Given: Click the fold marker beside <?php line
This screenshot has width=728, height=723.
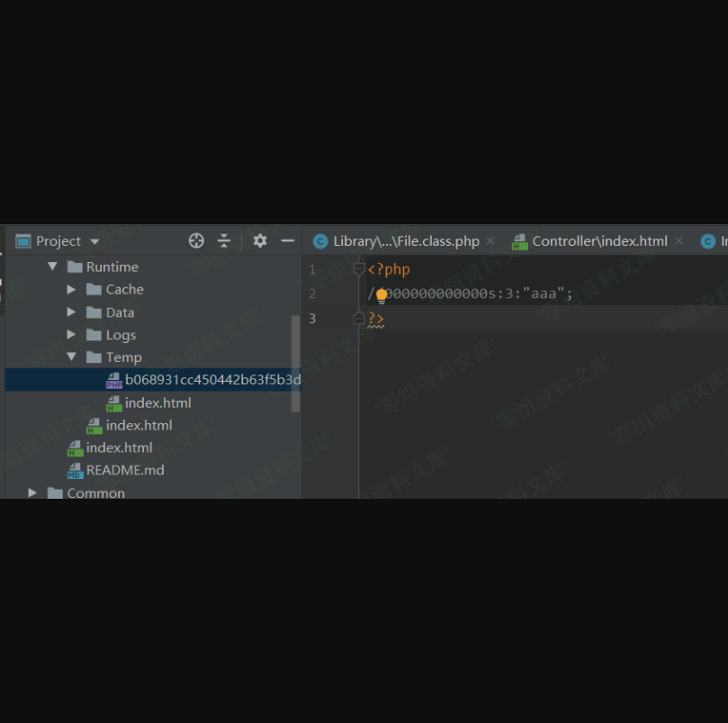Looking at the screenshot, I should point(359,269).
